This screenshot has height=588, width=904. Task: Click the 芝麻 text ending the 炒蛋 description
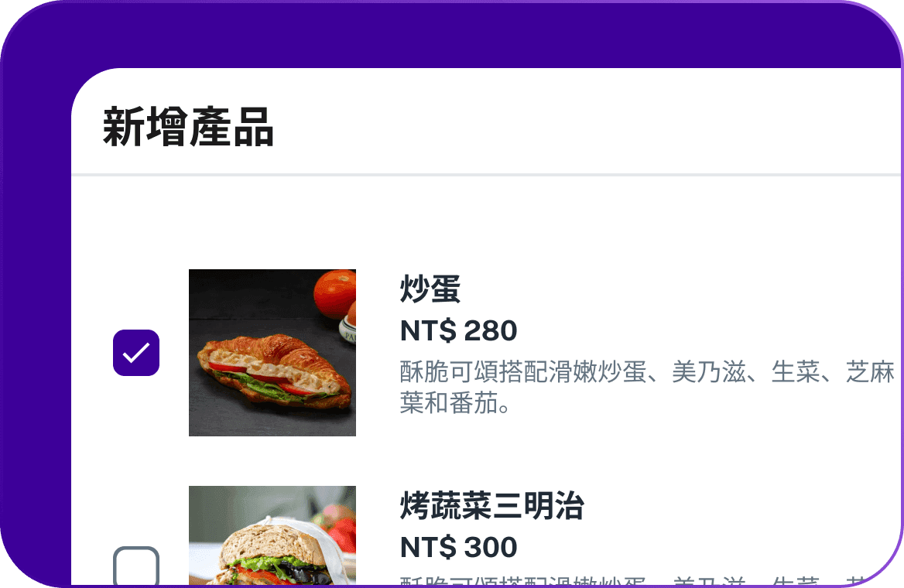tap(870, 372)
